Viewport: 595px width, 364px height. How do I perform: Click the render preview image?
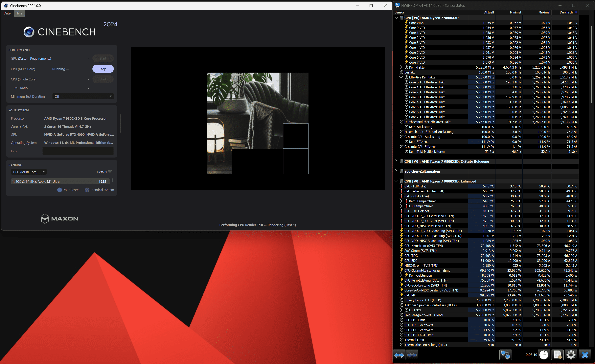point(257,123)
